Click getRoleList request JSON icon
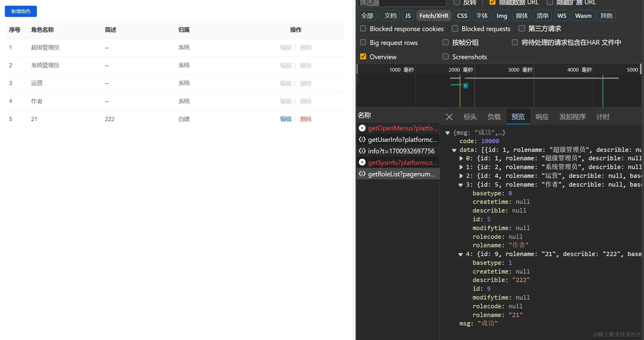This screenshot has width=644, height=340. tap(362, 174)
